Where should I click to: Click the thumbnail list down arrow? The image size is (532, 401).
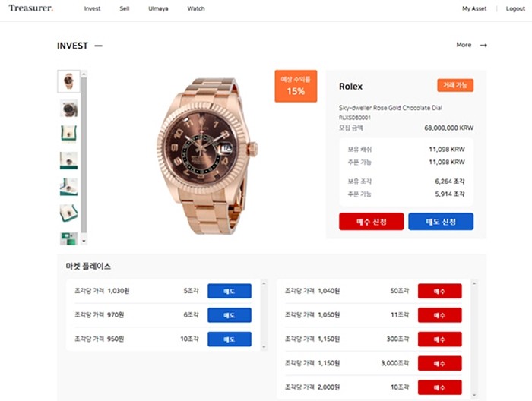point(84,241)
